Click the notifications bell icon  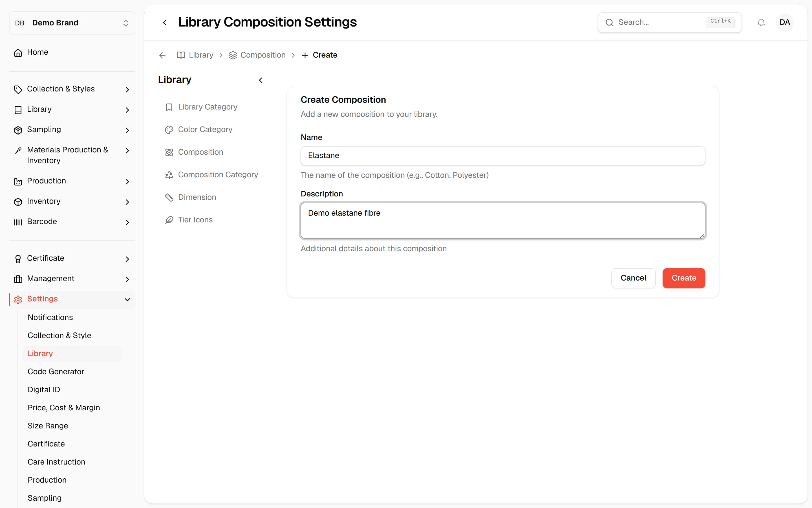point(761,23)
